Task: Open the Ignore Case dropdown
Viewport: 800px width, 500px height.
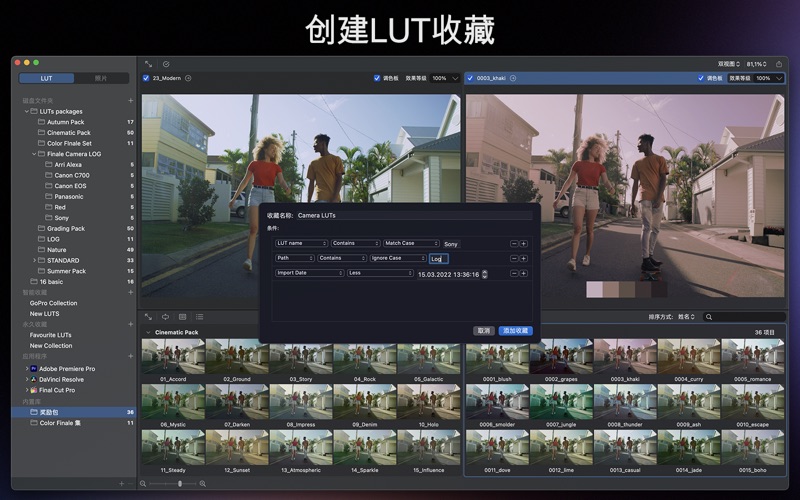Action: pos(398,258)
